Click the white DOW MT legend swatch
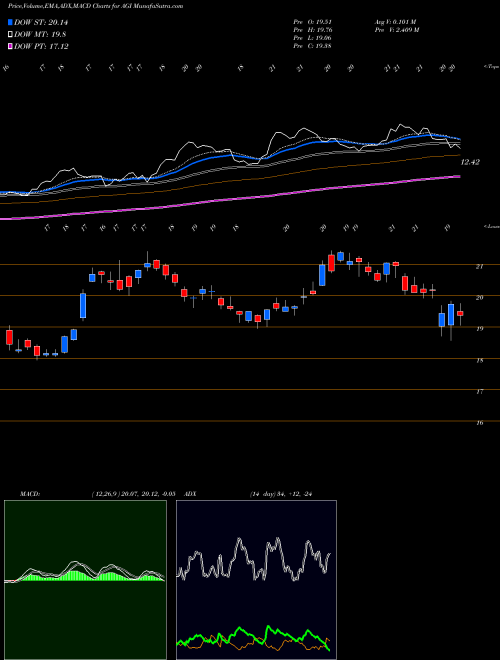The width and height of the screenshot is (500, 660). point(11,35)
